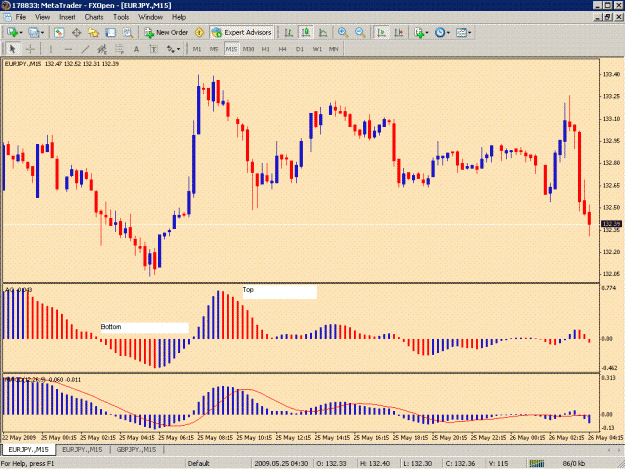Open the Tools menu
The image size is (625, 469).
121,17
